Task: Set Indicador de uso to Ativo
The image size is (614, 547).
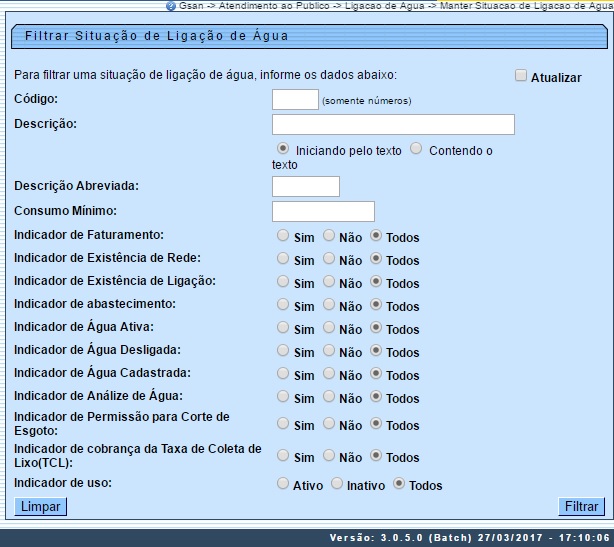Action: (283, 484)
